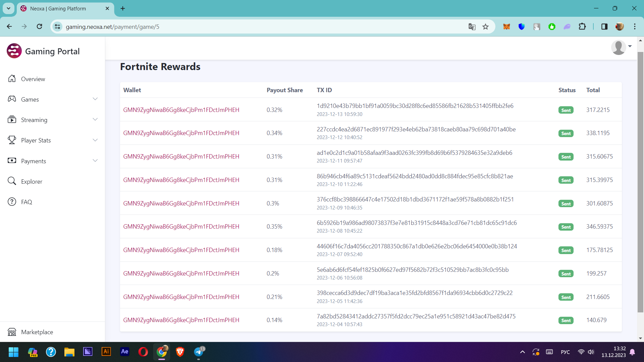This screenshot has height=362, width=644.
Task: Open Brave browser from the taskbar
Action: [180, 352]
